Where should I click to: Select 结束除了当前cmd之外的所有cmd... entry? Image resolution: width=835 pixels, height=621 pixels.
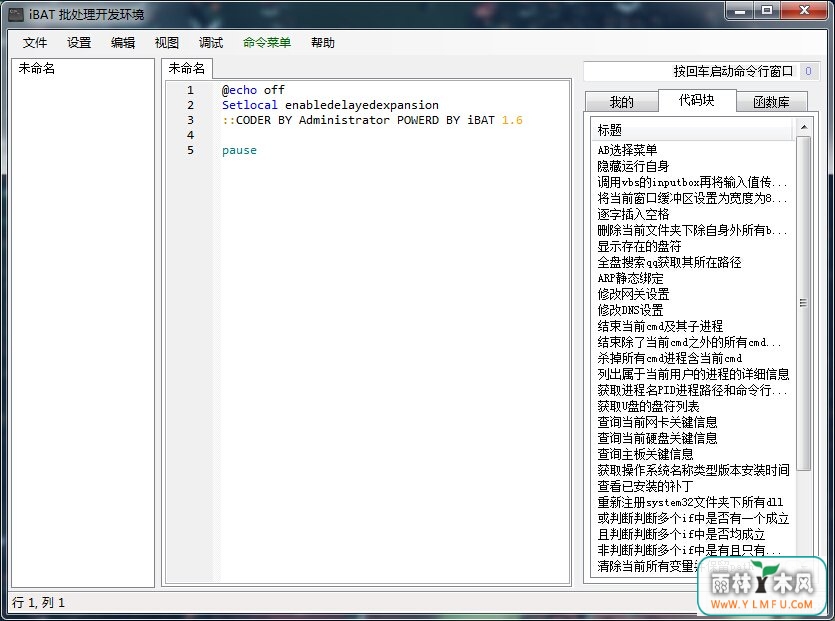(690, 342)
